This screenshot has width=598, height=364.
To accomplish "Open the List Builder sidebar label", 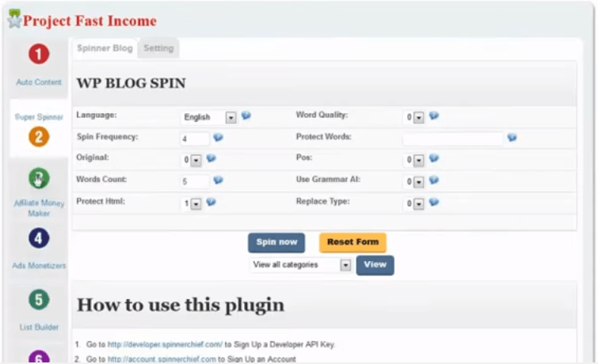I will click(x=39, y=328).
